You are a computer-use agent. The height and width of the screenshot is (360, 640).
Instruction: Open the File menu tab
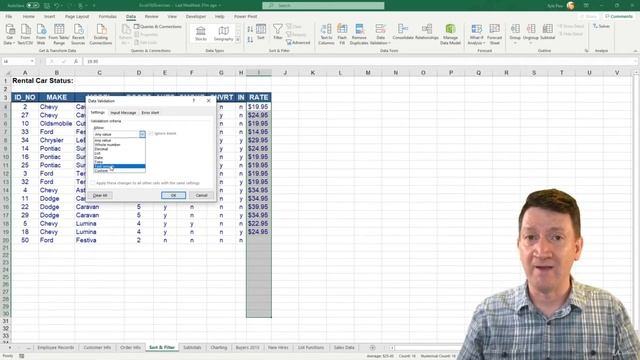(9, 16)
